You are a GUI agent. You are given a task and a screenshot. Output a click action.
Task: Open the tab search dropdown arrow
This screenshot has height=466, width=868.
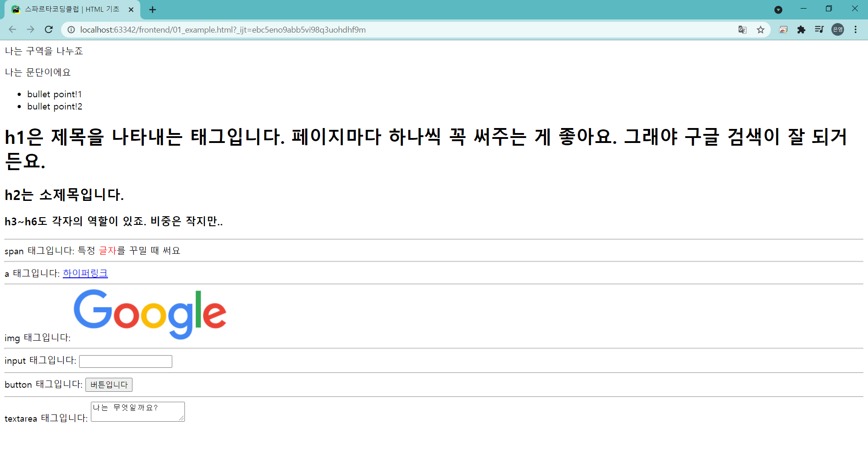click(x=778, y=10)
